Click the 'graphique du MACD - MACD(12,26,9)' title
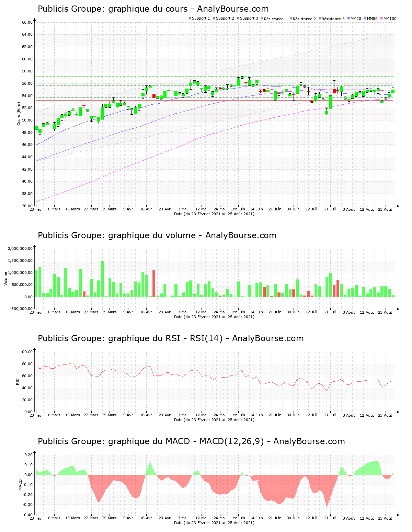Screen dimensions: 412x532 click(x=191, y=441)
